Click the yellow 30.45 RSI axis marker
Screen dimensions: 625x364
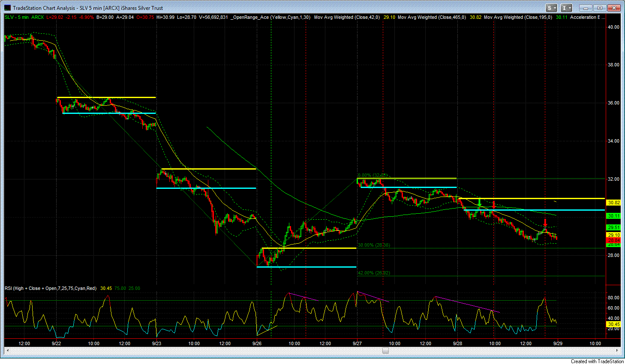(x=614, y=325)
